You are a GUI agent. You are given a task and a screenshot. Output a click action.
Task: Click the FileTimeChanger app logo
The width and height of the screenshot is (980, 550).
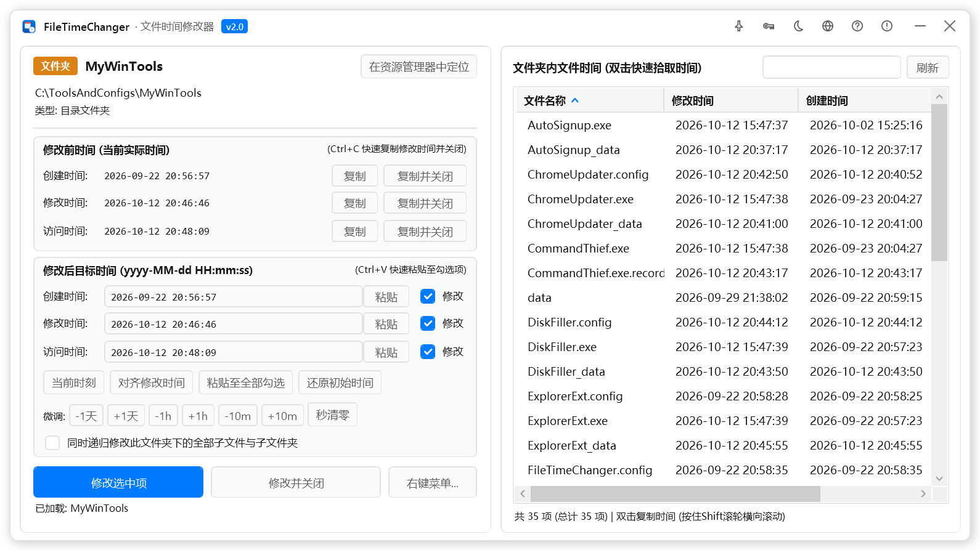tap(29, 26)
